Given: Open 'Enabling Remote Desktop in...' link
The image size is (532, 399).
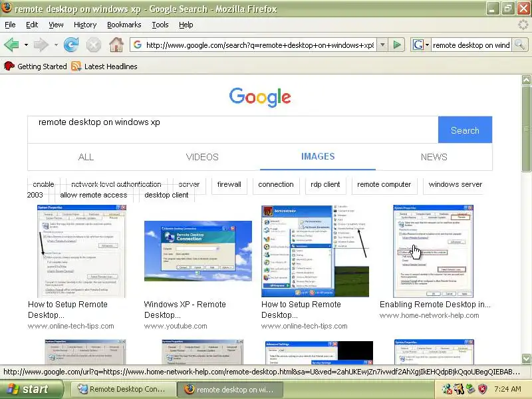Looking at the screenshot, I should [x=435, y=305].
